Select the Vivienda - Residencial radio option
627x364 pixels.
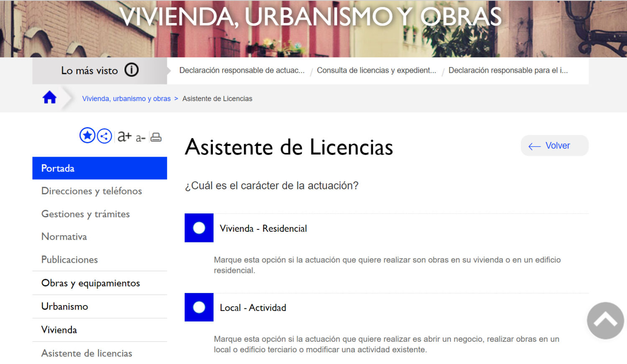(x=199, y=228)
